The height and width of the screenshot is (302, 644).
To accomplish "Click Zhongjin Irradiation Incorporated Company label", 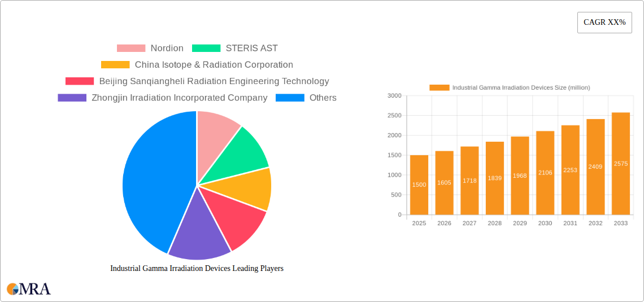I will point(180,98).
